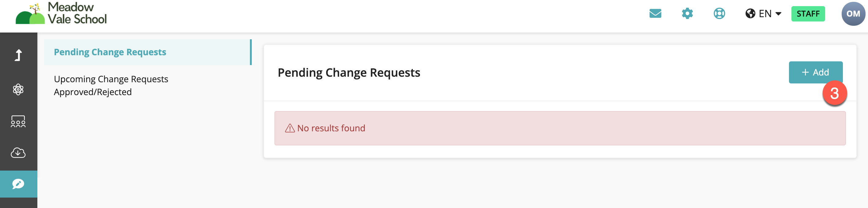This screenshot has width=868, height=208.
Task: Open the OM user avatar menu
Action: [853, 14]
